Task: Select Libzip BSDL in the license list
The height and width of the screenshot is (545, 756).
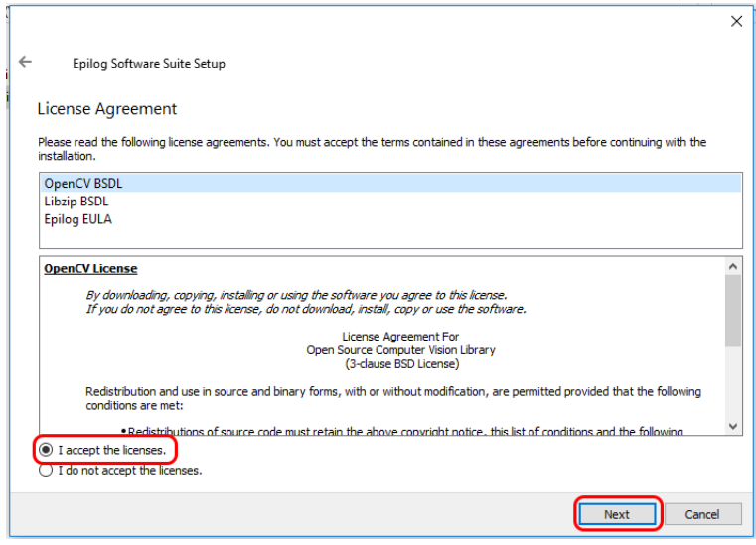Action: [x=390, y=202]
